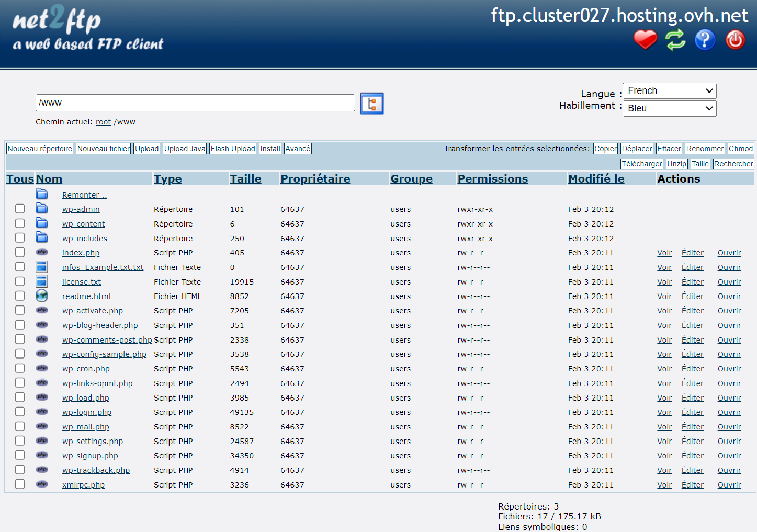Click the red heart bookmark icon
757x532 pixels.
pyautogui.click(x=645, y=40)
